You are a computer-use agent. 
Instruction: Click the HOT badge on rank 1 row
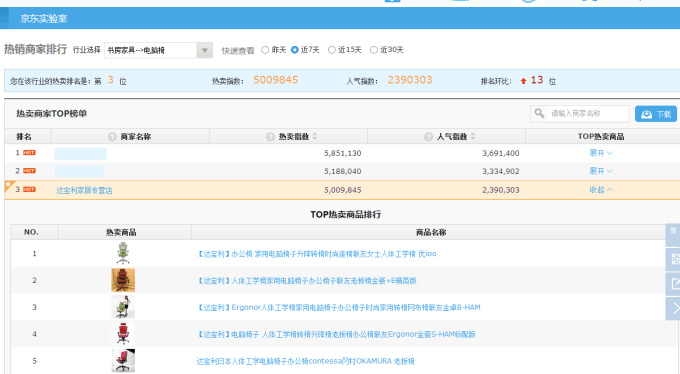click(29, 153)
